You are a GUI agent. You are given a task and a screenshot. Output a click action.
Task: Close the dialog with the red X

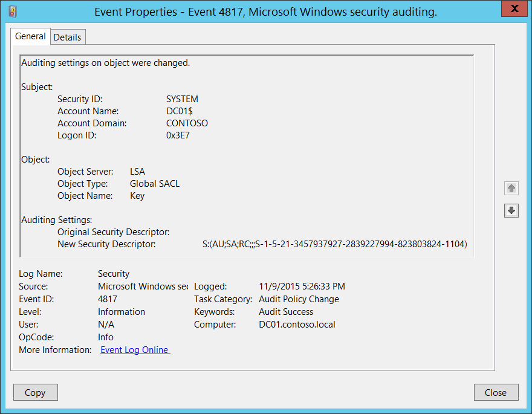point(513,9)
